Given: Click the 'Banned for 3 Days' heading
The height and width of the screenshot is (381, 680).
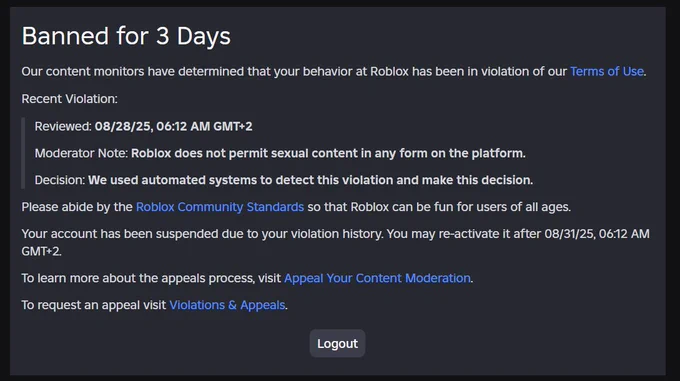Looking at the screenshot, I should coord(126,36).
